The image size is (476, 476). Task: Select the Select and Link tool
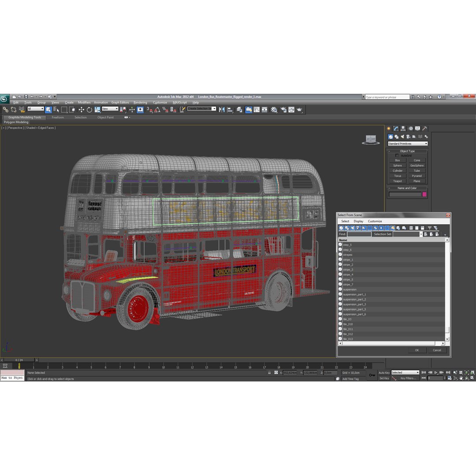pyautogui.click(x=5, y=110)
